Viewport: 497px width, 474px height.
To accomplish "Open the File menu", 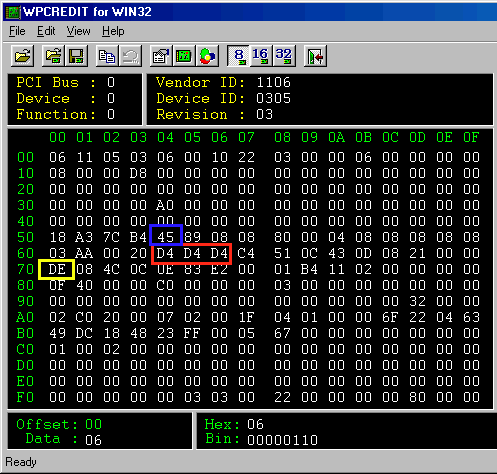I will point(17,31).
